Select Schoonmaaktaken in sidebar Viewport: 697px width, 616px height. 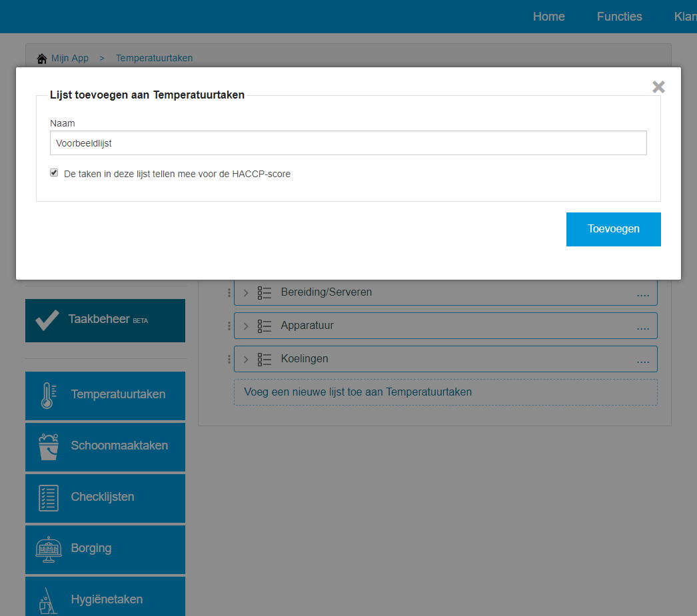coord(105,447)
